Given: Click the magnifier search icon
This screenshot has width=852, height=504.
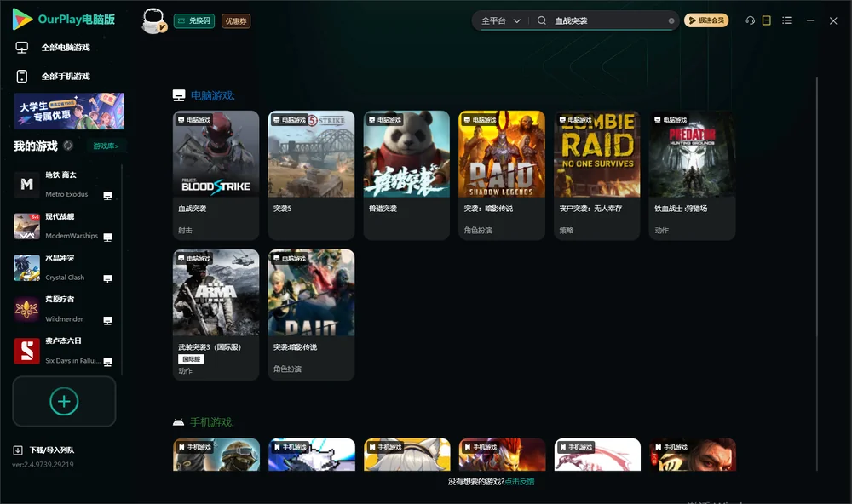Looking at the screenshot, I should [542, 20].
